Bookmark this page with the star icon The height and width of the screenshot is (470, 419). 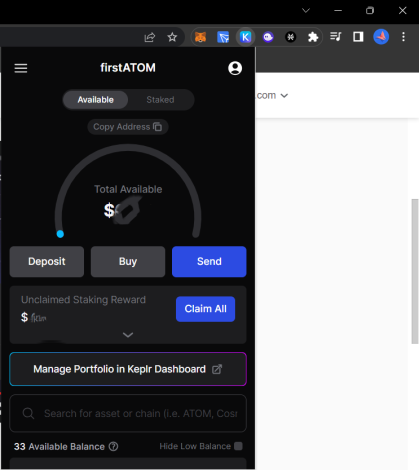(x=172, y=37)
